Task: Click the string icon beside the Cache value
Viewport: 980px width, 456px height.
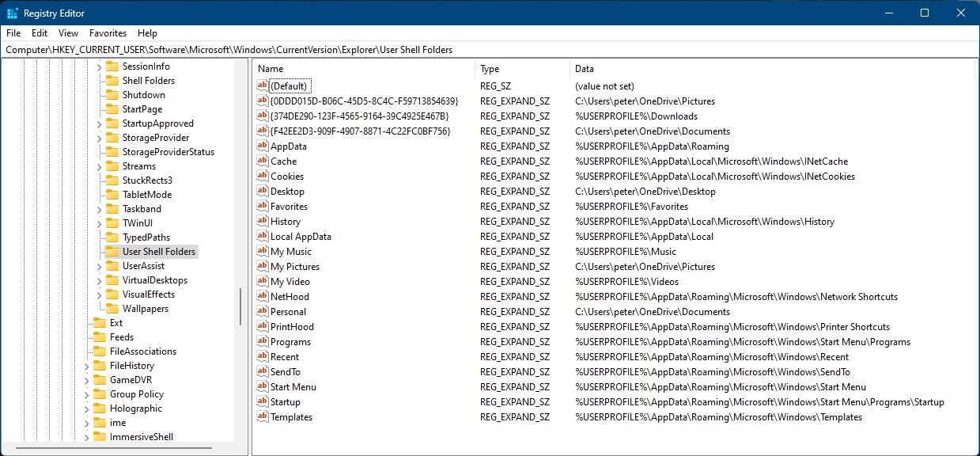Action: pyautogui.click(x=263, y=161)
